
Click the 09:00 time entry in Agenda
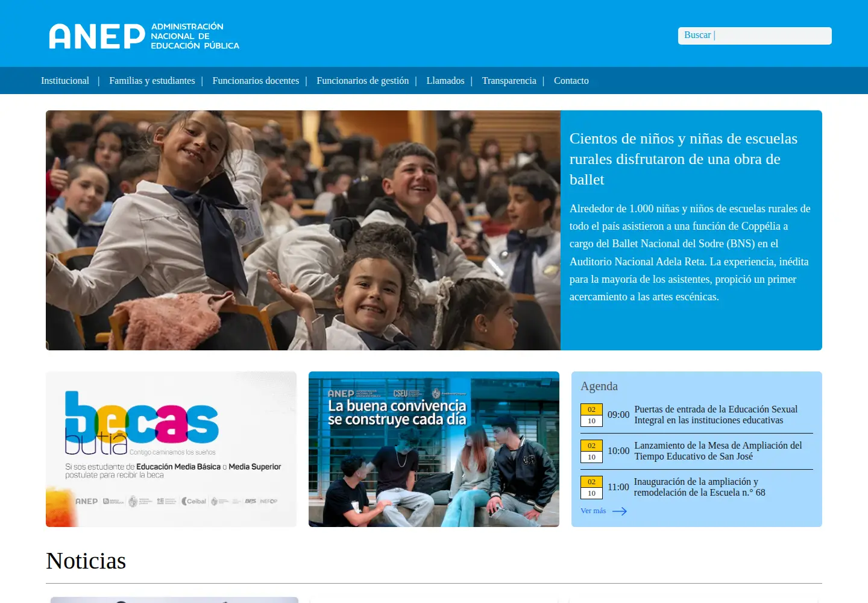(618, 415)
